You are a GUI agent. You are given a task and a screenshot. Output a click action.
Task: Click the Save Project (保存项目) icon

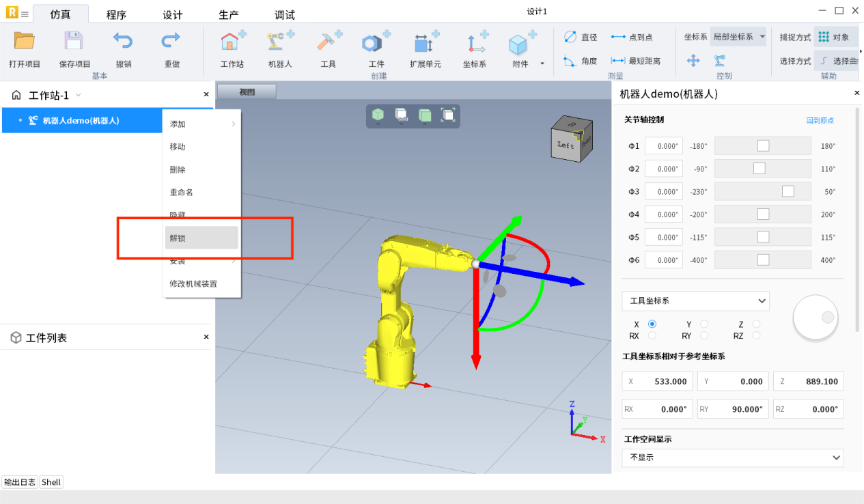point(74,41)
